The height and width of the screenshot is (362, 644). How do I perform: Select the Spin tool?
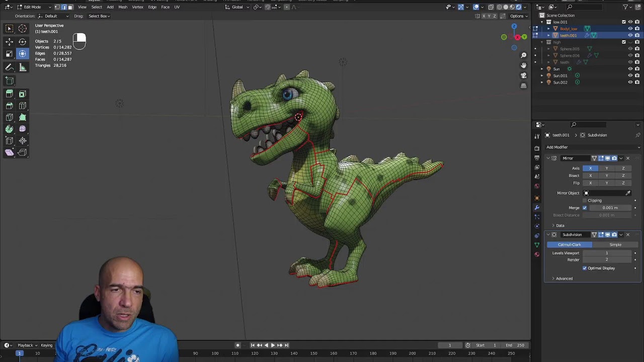[x=9, y=129]
